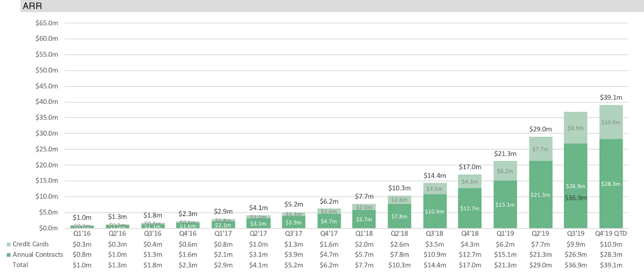
Task: Click the Credit Cards legend text
Action: (x=31, y=244)
